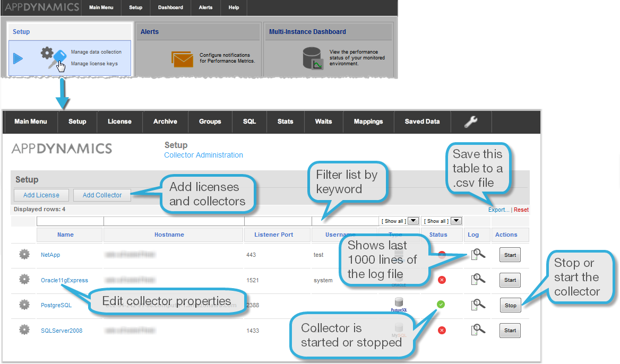
Task: Focus the Hostname filter input field
Action: pos(174,221)
